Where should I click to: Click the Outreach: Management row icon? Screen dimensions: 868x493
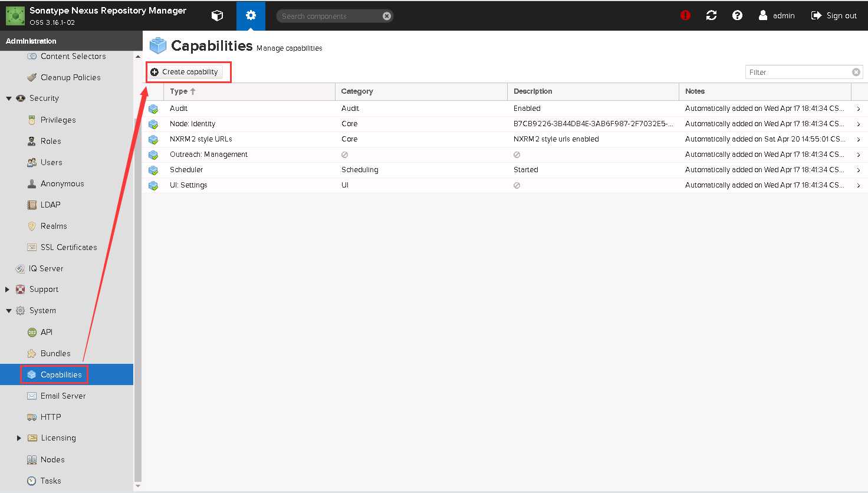pyautogui.click(x=153, y=155)
